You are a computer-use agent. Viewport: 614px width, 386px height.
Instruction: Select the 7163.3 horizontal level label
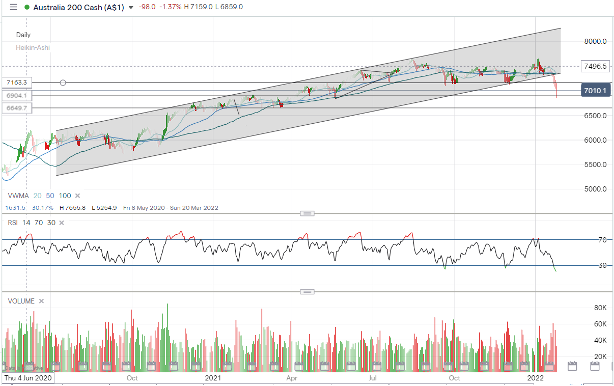point(17,83)
